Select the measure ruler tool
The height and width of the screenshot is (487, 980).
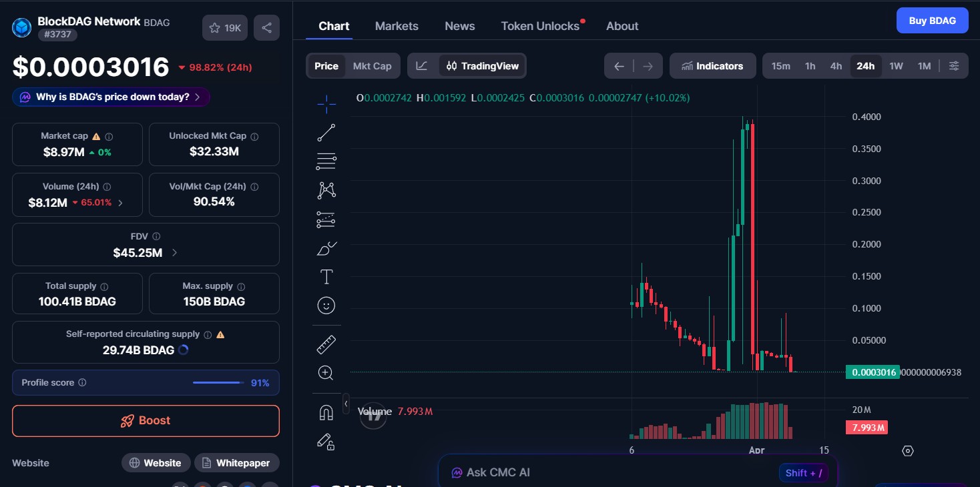click(326, 344)
